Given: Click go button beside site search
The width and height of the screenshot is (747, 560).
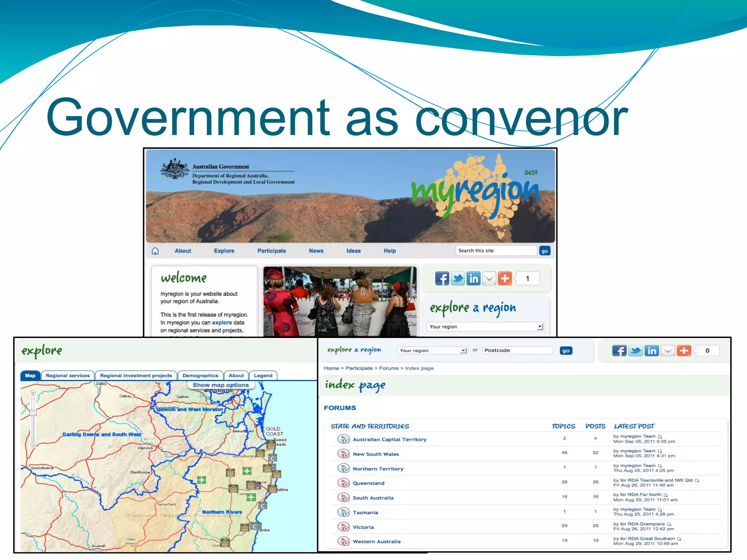Looking at the screenshot, I should click(545, 251).
